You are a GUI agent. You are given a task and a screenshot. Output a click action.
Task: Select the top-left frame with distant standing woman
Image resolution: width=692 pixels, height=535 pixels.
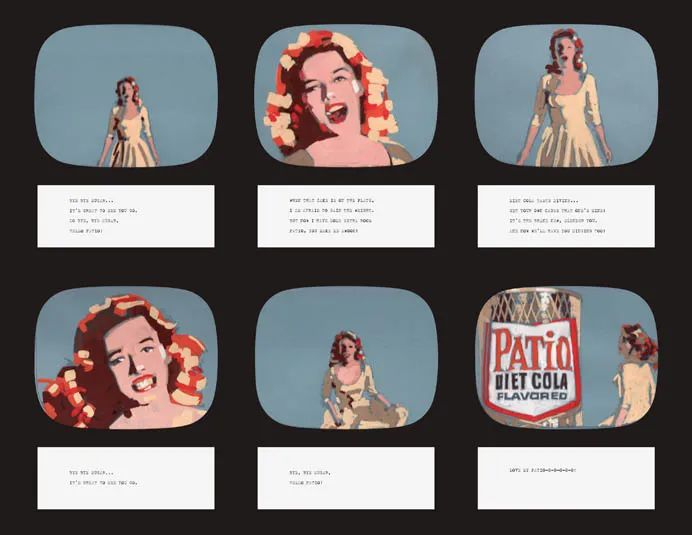click(126, 96)
